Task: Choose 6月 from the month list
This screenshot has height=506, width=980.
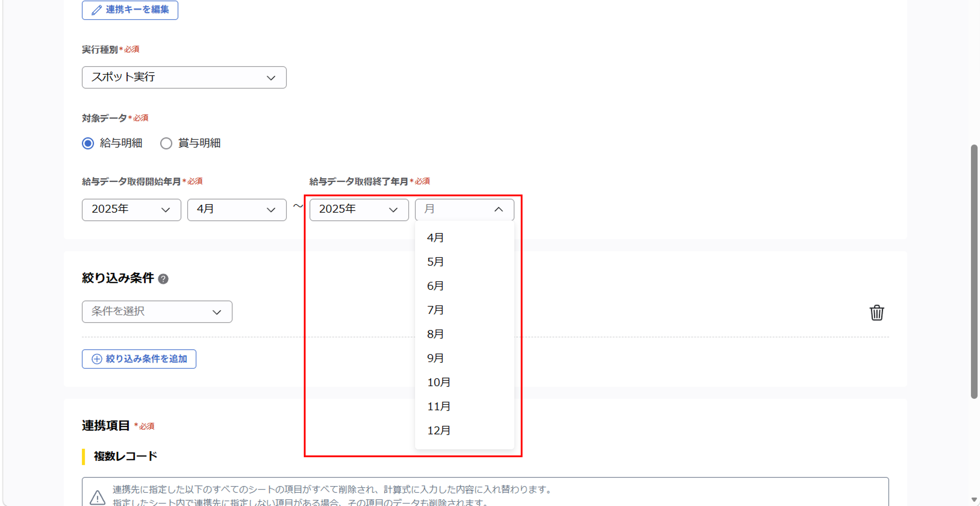Action: [x=464, y=286]
